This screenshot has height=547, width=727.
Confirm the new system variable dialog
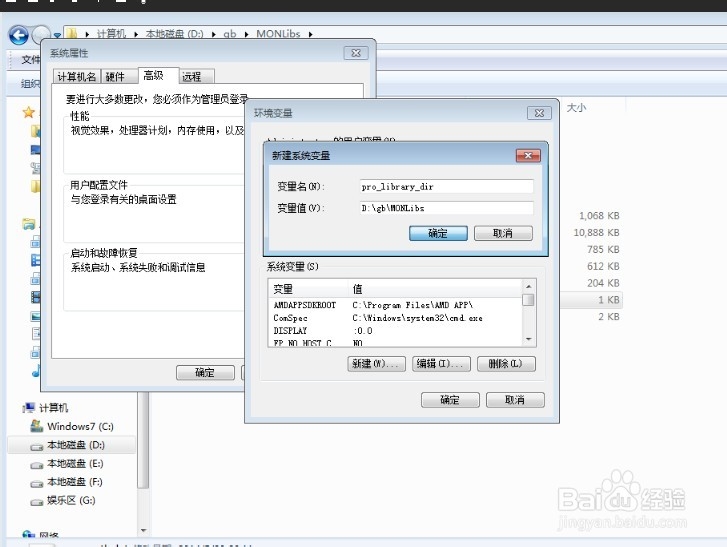pyautogui.click(x=438, y=233)
